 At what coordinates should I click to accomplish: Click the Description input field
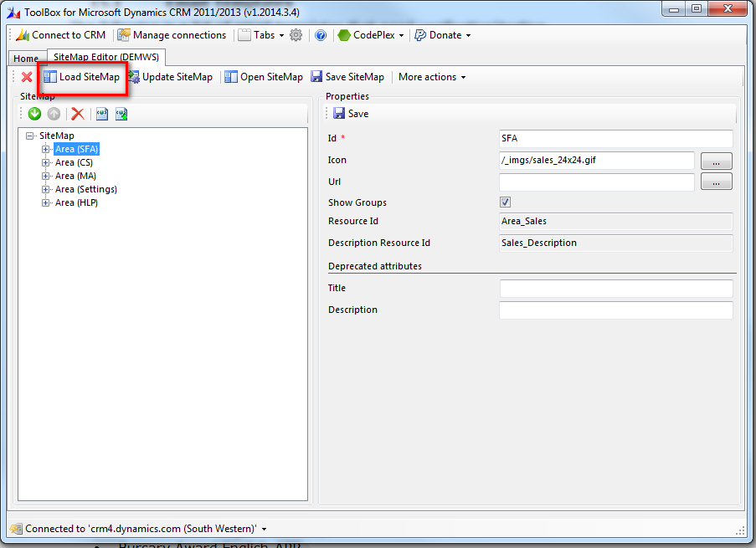click(615, 310)
